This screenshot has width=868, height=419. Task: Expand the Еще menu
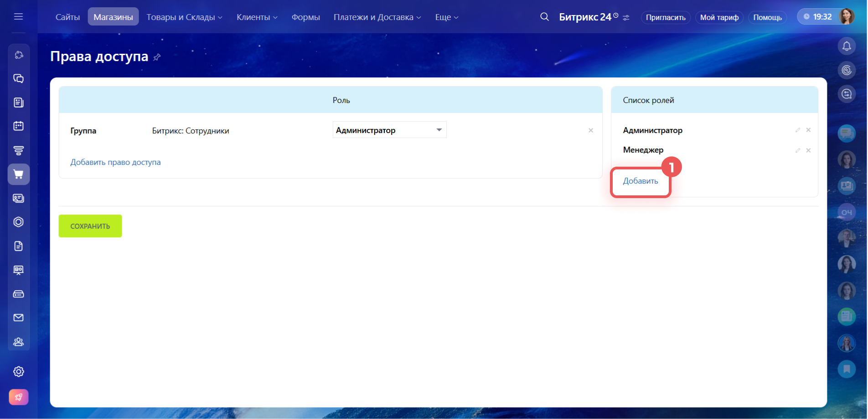click(446, 17)
